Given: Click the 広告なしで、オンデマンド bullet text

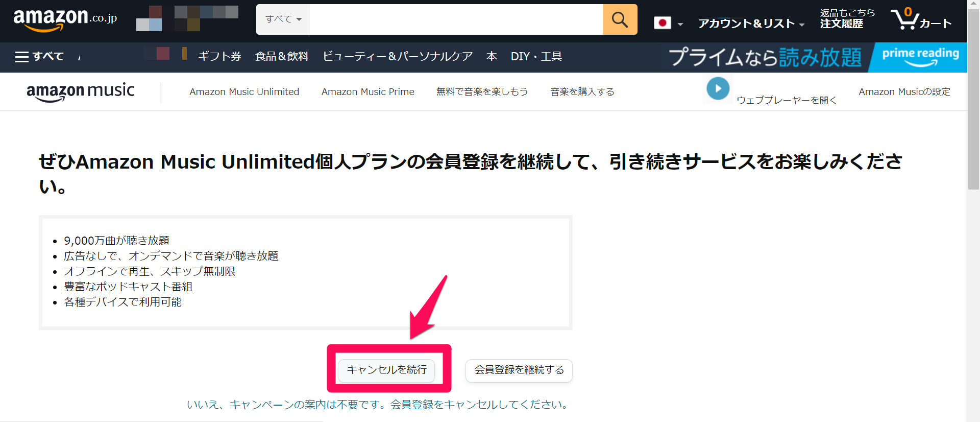Looking at the screenshot, I should [x=171, y=256].
